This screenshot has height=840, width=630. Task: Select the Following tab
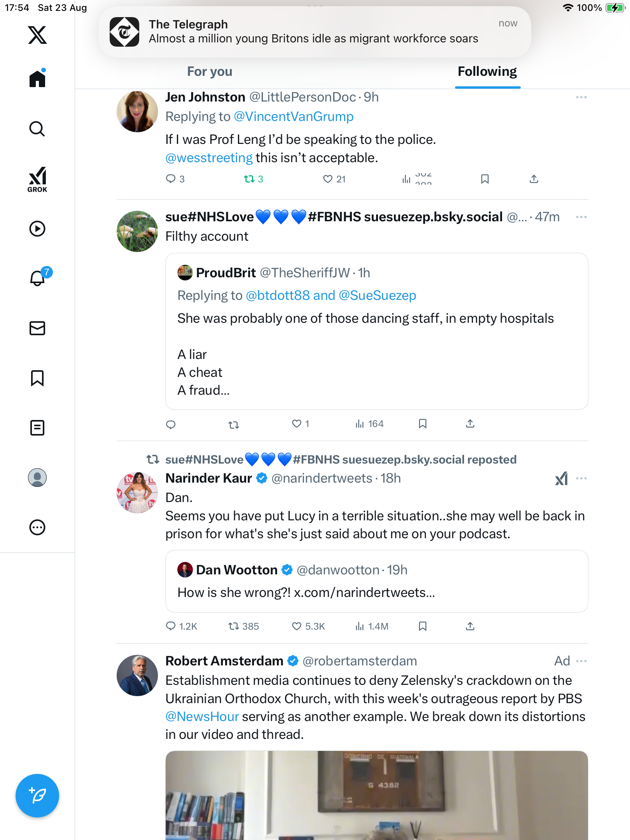click(x=487, y=72)
